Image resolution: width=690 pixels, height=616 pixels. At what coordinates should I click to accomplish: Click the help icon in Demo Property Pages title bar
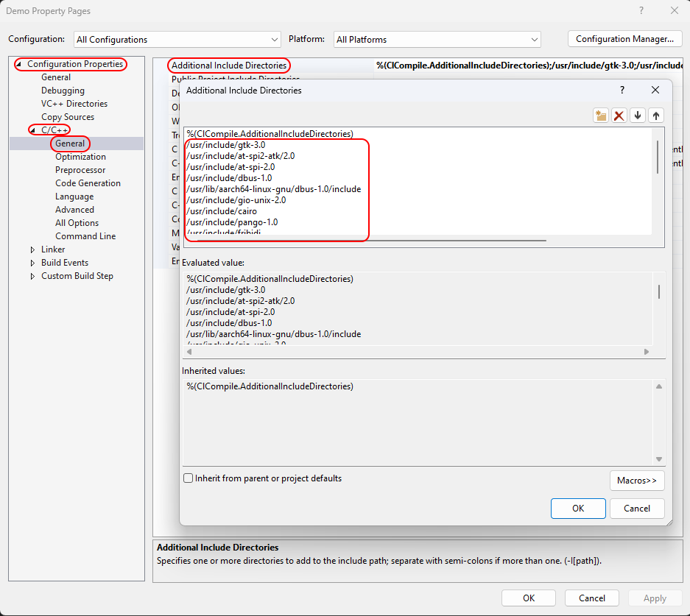pyautogui.click(x=641, y=11)
